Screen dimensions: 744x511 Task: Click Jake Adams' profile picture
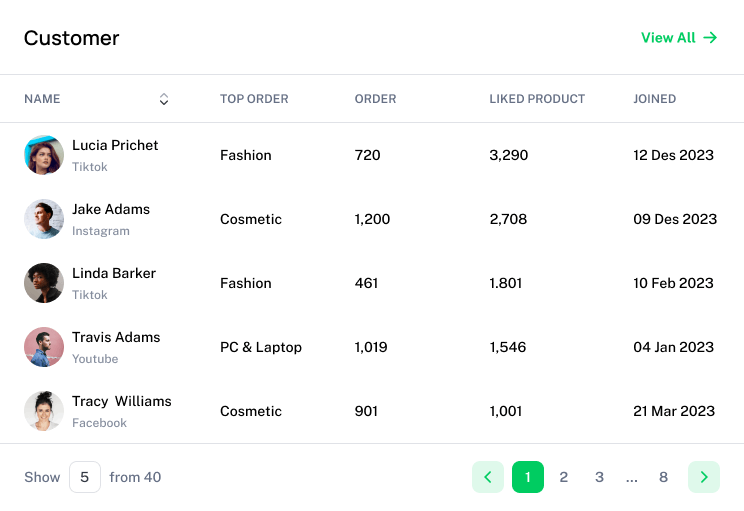point(44,219)
